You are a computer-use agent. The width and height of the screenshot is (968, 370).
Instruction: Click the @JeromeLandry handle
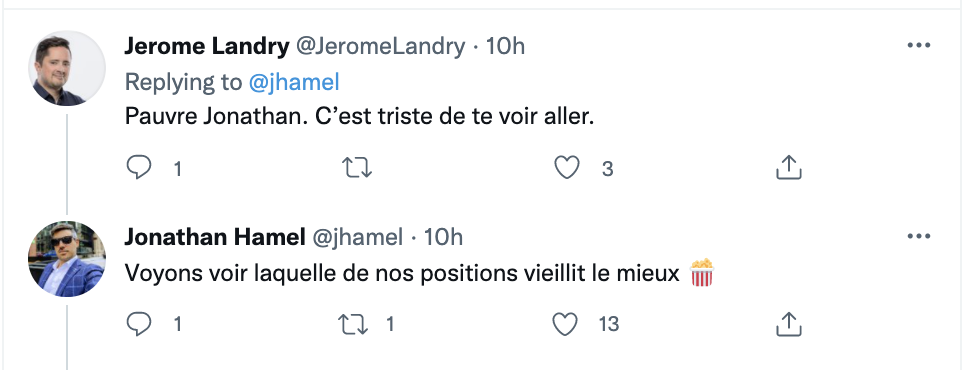(381, 46)
